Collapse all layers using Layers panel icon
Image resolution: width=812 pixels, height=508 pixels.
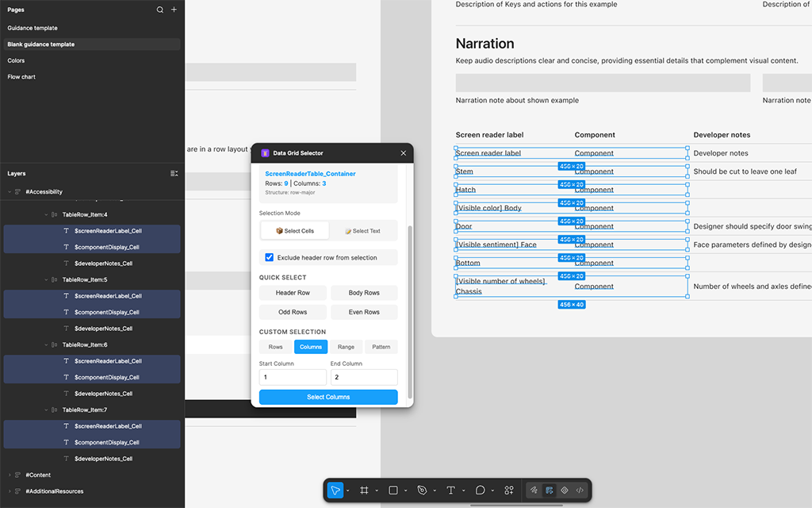(174, 174)
